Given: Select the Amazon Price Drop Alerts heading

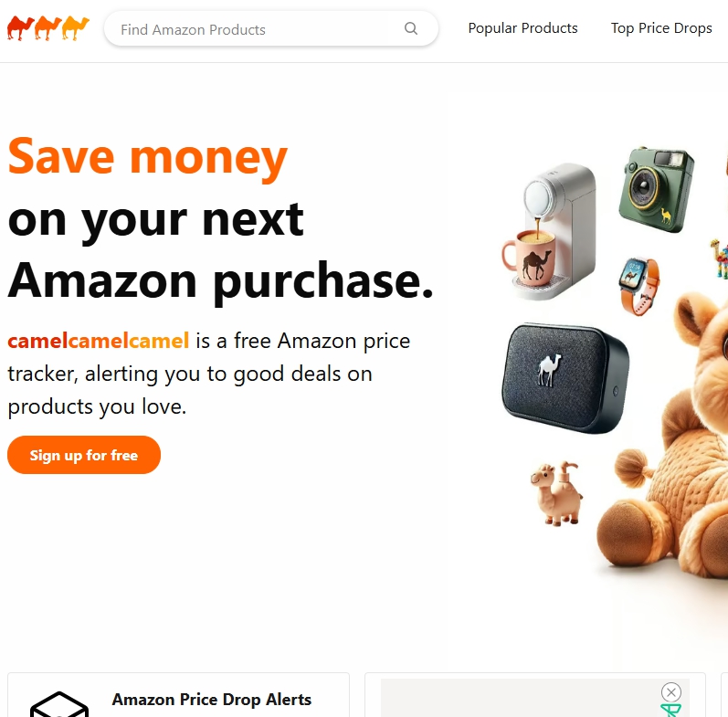Looking at the screenshot, I should click(x=211, y=700).
